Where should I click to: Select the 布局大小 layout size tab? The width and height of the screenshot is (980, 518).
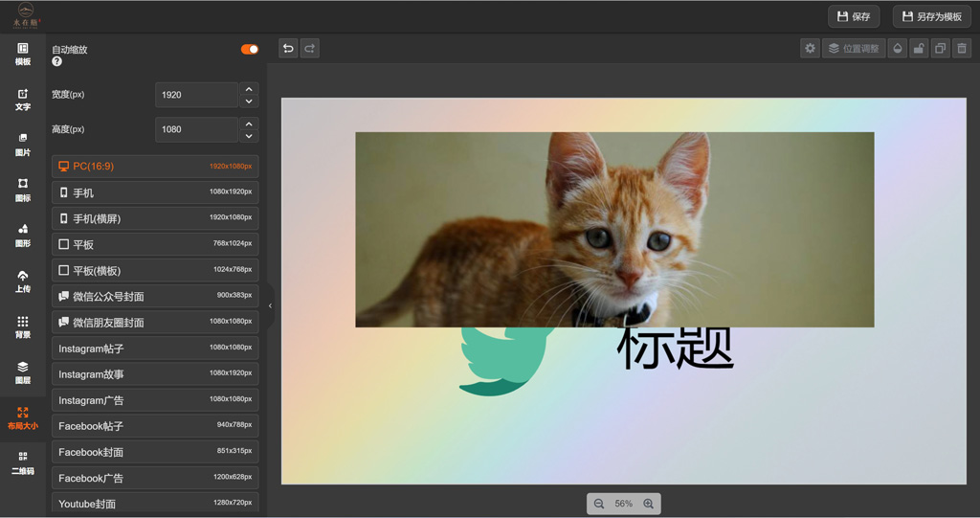tap(23, 418)
